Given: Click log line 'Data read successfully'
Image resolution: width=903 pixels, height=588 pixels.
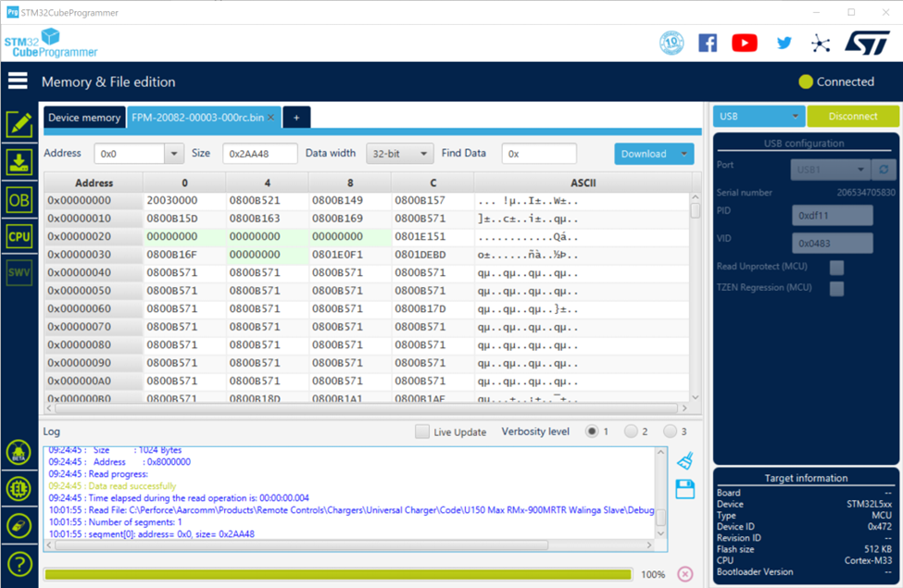Looking at the screenshot, I should (132, 486).
